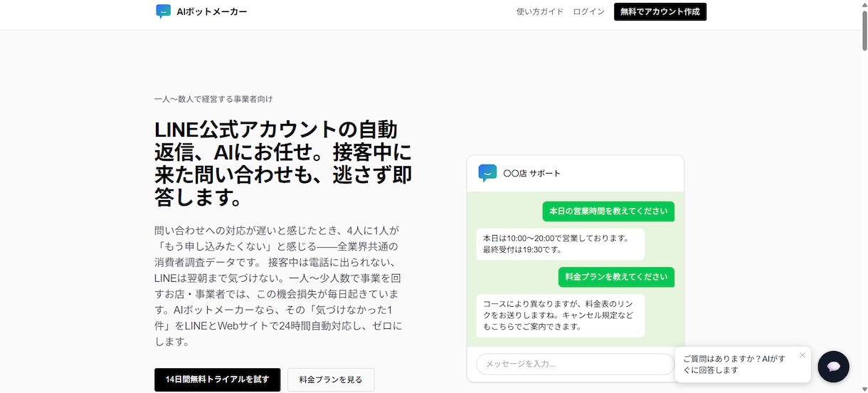
Task: Click the scrollbar down arrow
Action: [x=864, y=389]
